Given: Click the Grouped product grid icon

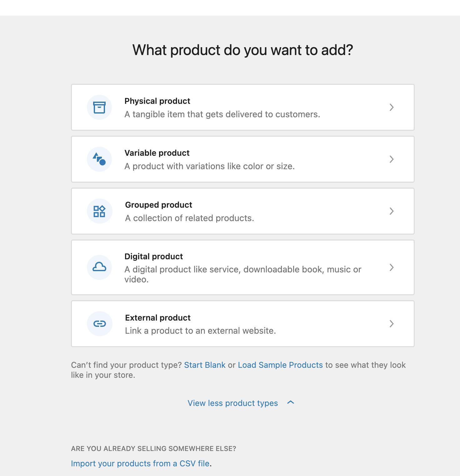Looking at the screenshot, I should click(x=99, y=211).
